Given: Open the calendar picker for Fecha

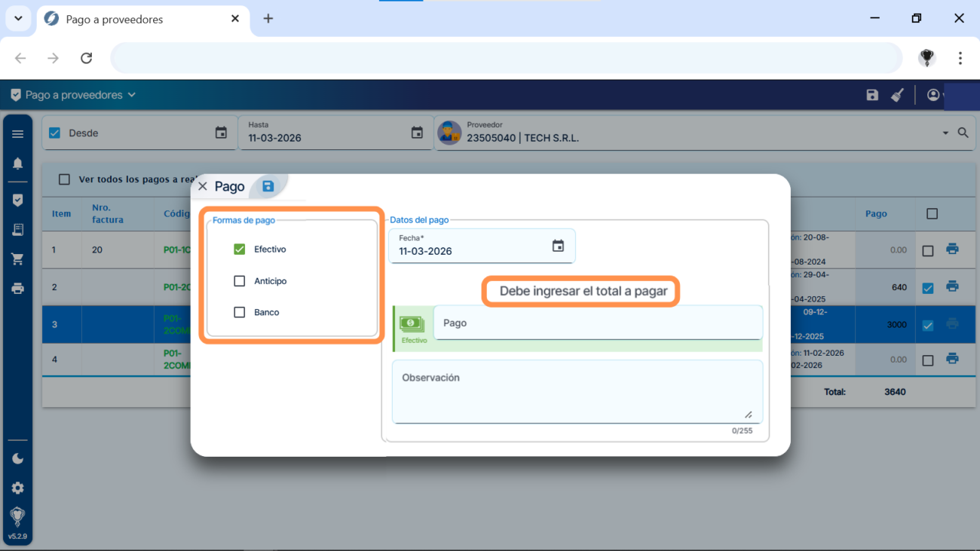Looking at the screenshot, I should (558, 246).
